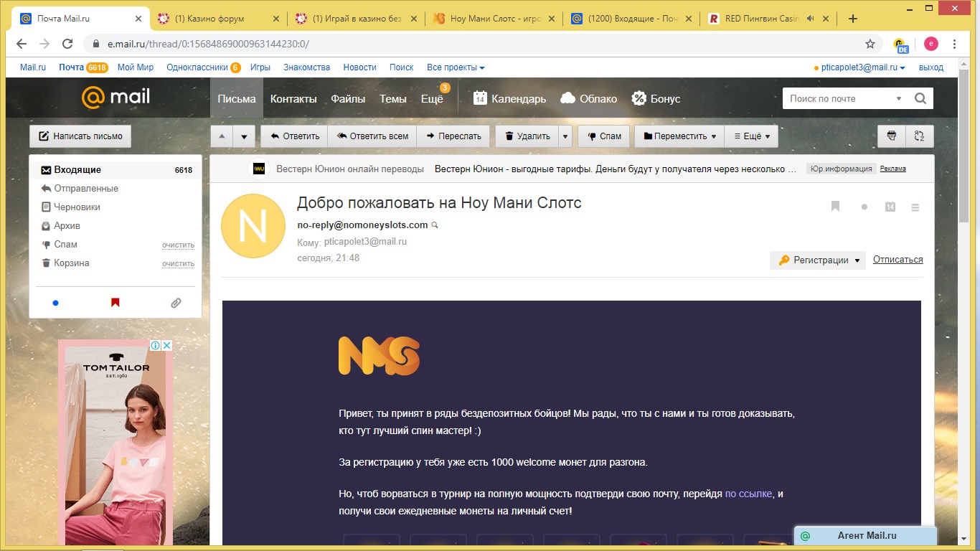Switch to the Ноу Мани Слотс tab
The width and height of the screenshot is (980, 551).
click(493, 19)
